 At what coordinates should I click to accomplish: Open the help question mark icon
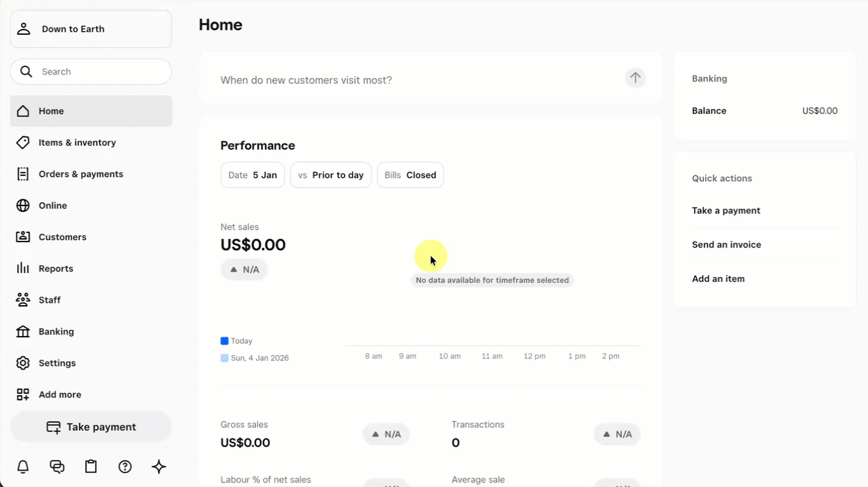(125, 467)
